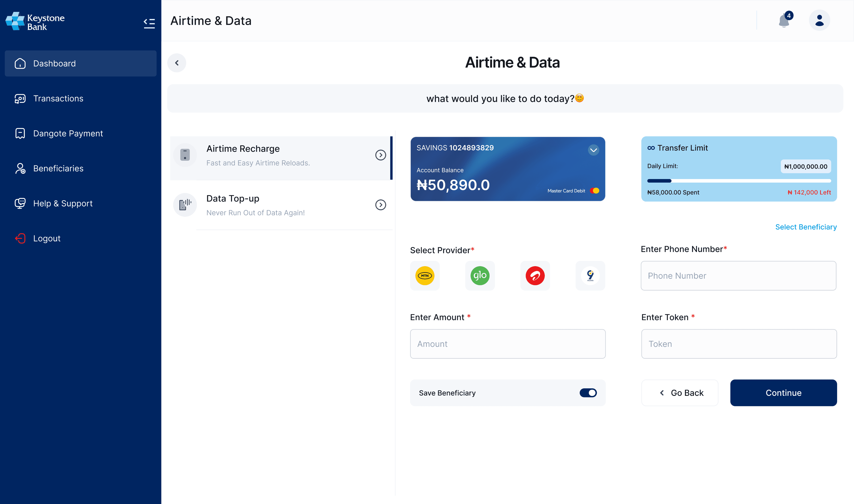Viewport: 854px width, 504px height.
Task: Focus the Phone Number input field
Action: [738, 276]
